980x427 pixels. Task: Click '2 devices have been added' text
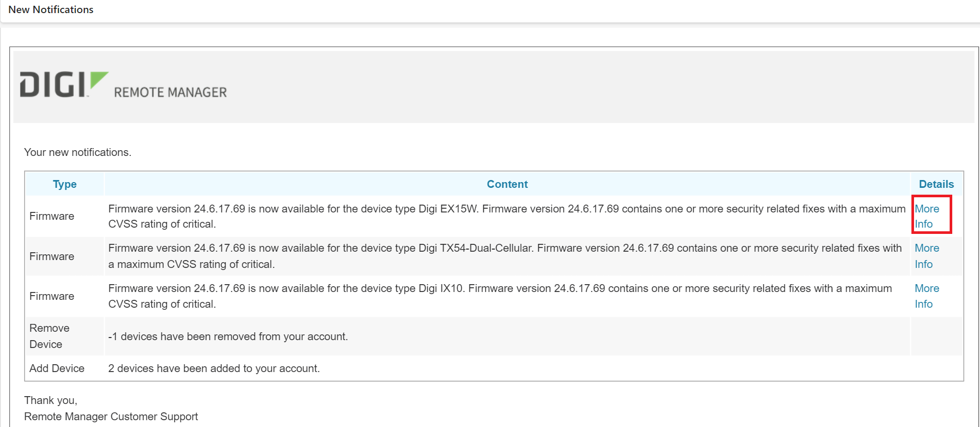[214, 368]
